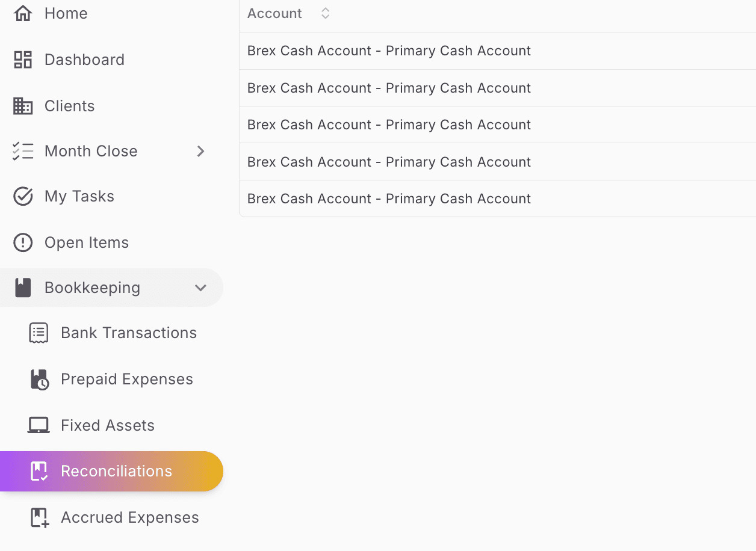Image resolution: width=756 pixels, height=551 pixels.
Task: Click the Reconciliations bookmark-check icon
Action: tap(39, 471)
